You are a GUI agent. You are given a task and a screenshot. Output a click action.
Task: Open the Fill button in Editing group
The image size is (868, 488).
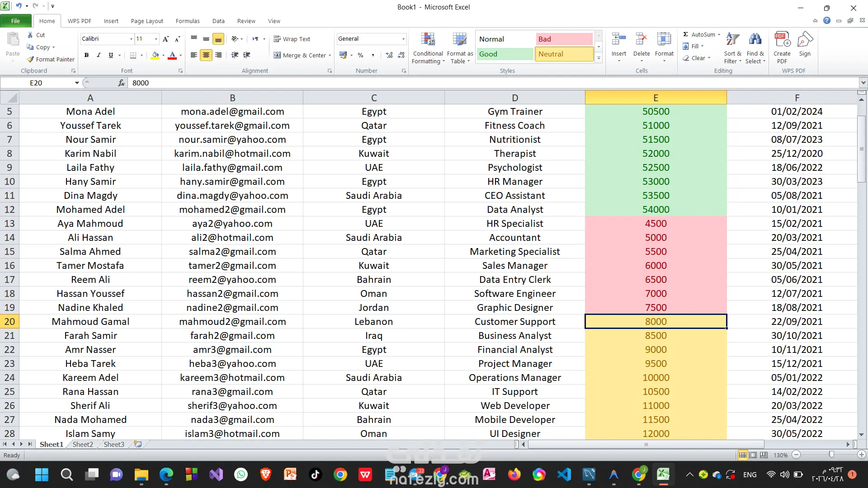(693, 46)
